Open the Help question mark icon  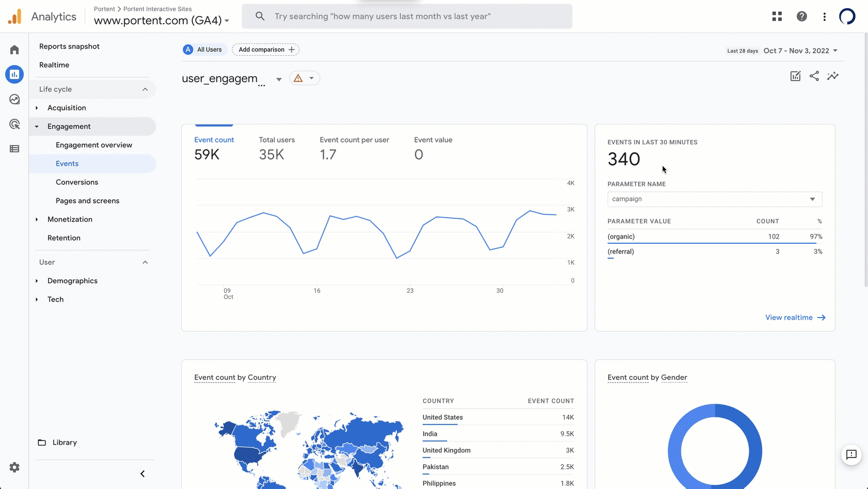pos(801,17)
